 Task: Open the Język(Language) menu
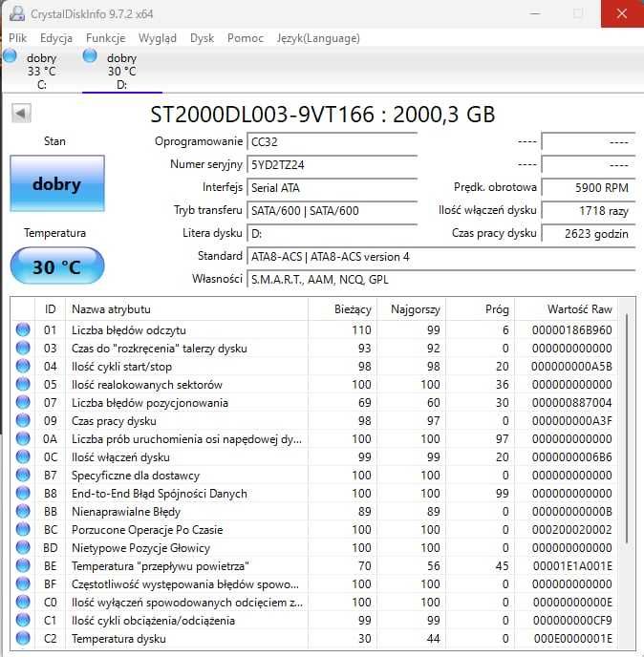318,38
